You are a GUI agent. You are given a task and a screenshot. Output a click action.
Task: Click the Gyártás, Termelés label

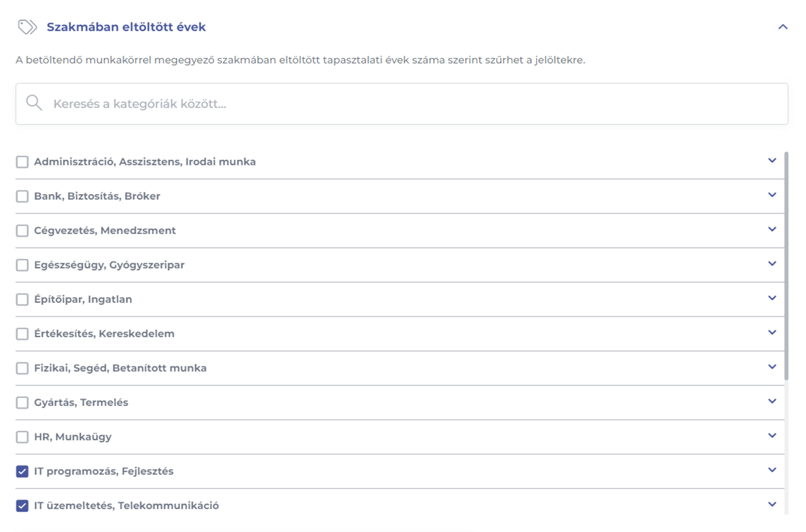coord(81,402)
